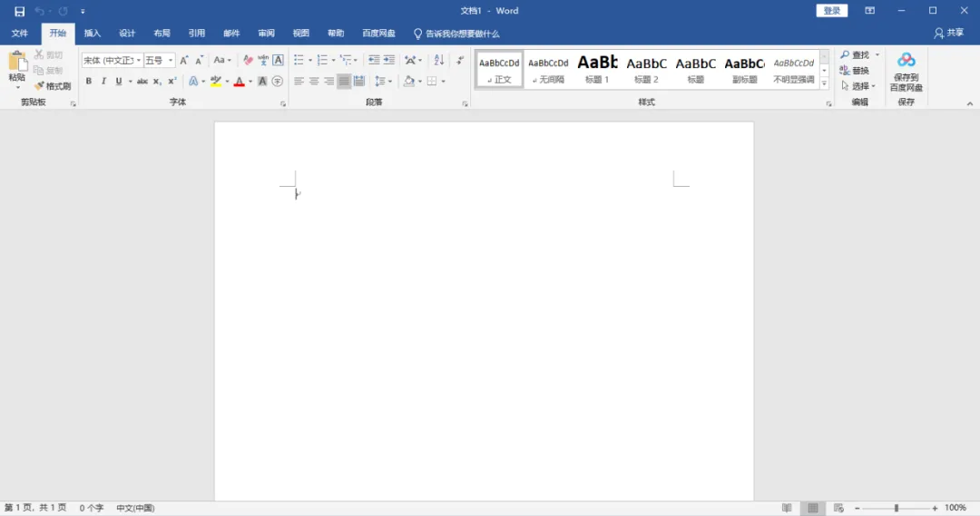Click the zoom slider handle
Image resolution: width=980 pixels, height=516 pixels.
pos(897,508)
